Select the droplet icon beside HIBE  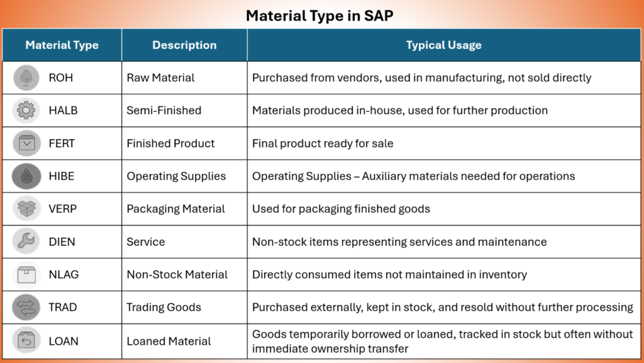26,176
